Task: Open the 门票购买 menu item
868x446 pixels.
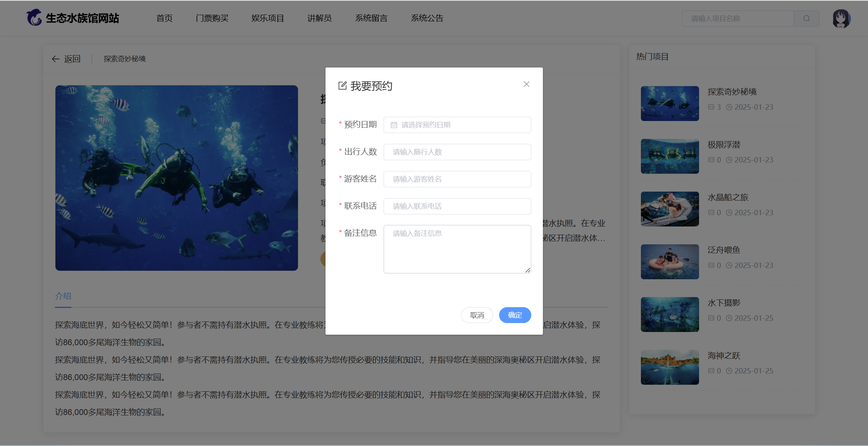Action: click(212, 18)
